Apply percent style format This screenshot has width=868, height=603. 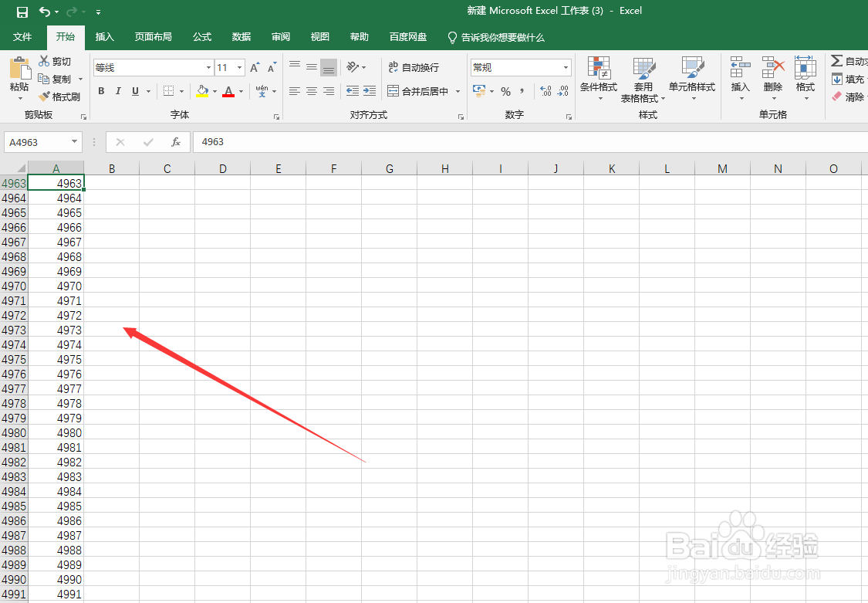pos(505,91)
